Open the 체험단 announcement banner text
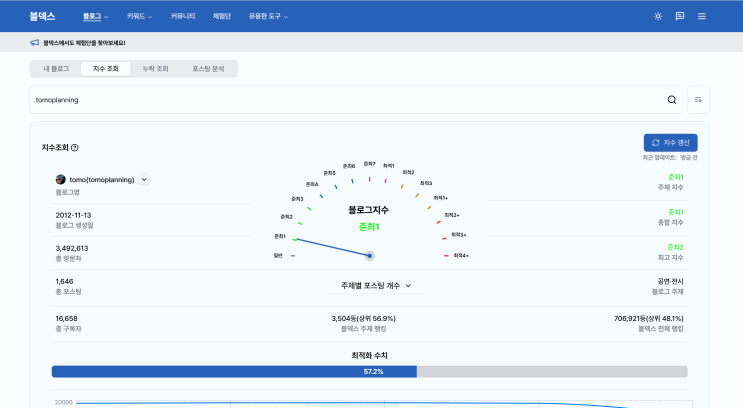The height and width of the screenshot is (408, 743). 84,43
